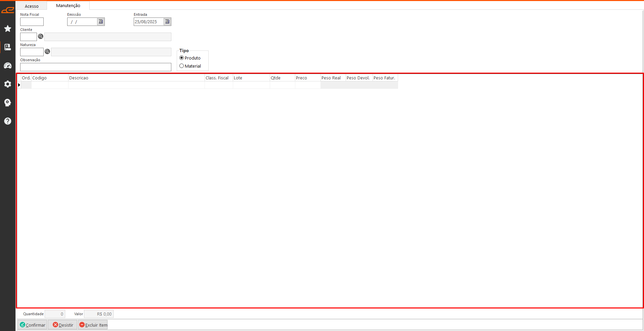Click the Descricao column header

(x=136, y=78)
